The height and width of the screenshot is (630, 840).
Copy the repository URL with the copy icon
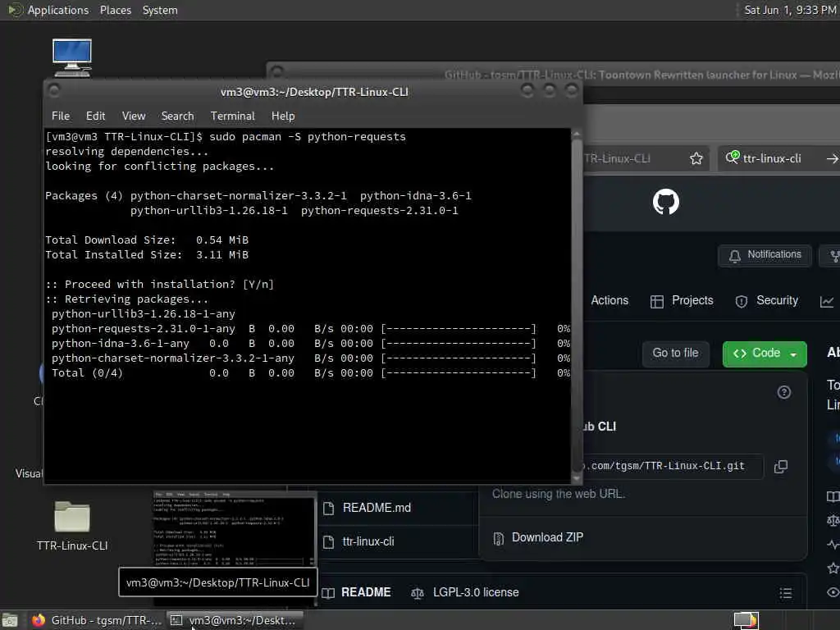coord(781,467)
